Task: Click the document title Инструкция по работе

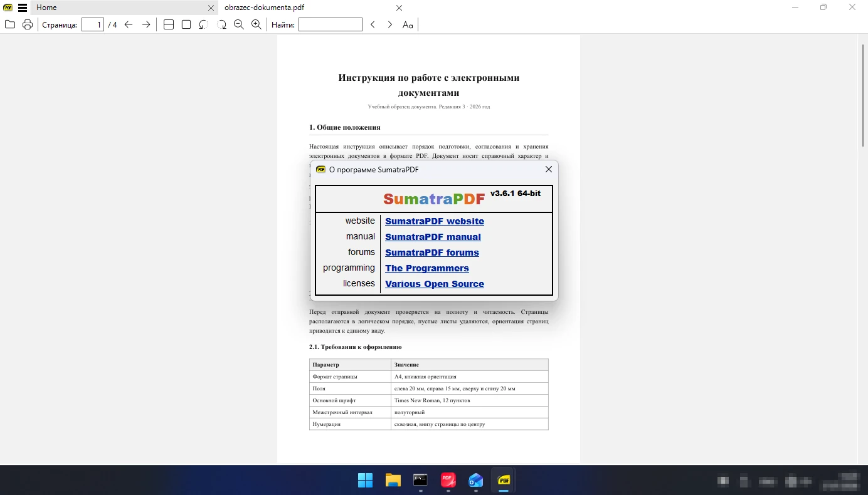Action: (429, 85)
